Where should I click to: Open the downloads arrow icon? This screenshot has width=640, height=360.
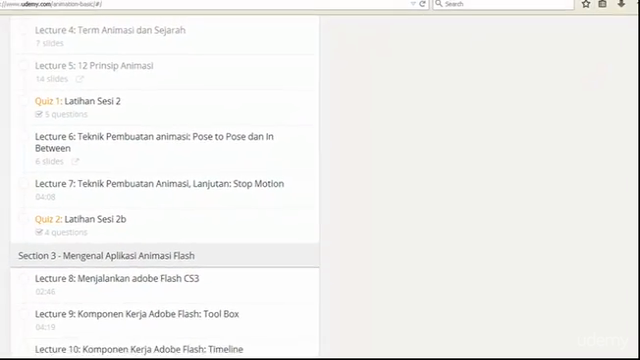coord(621,4)
